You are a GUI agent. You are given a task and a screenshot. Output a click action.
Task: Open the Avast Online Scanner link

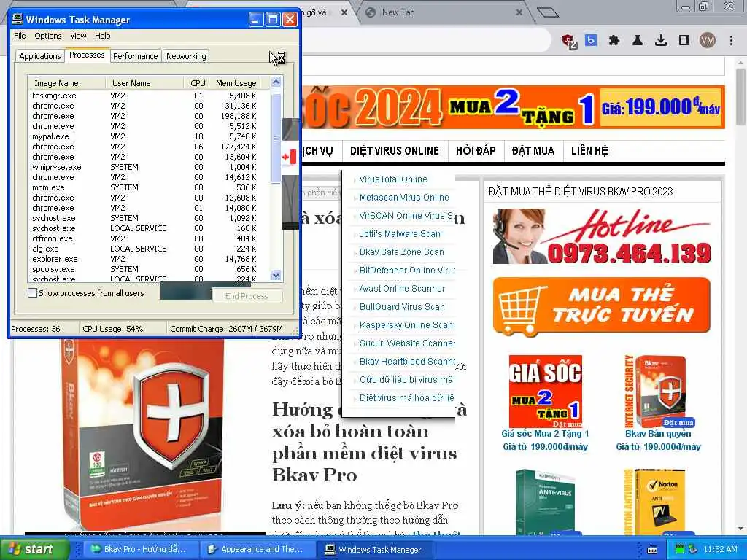pyautogui.click(x=402, y=289)
